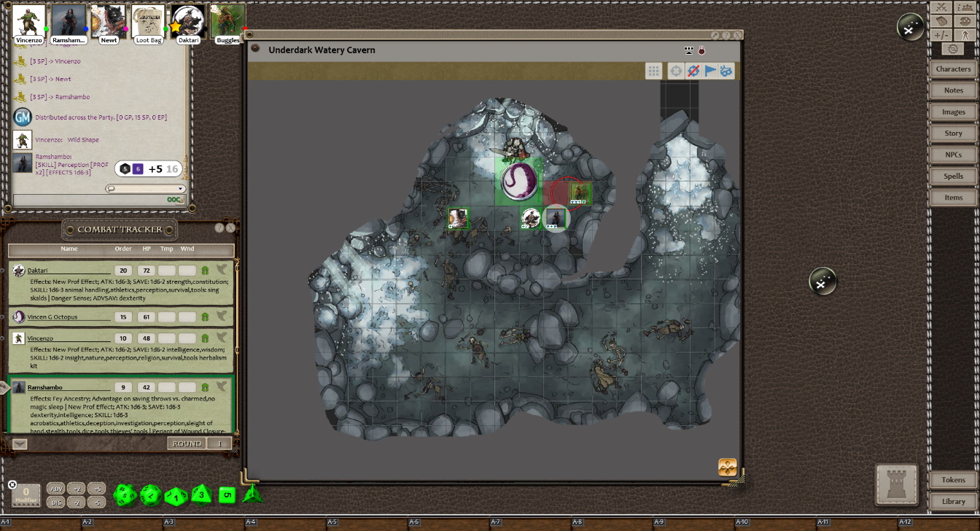Open Options gear icon in sidebar

953,49
